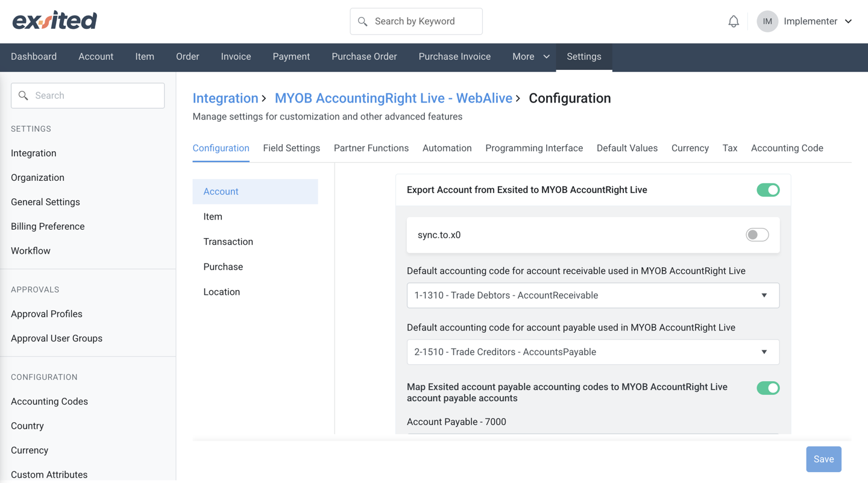868x483 pixels.
Task: Select the Settings nav item
Action: point(584,57)
